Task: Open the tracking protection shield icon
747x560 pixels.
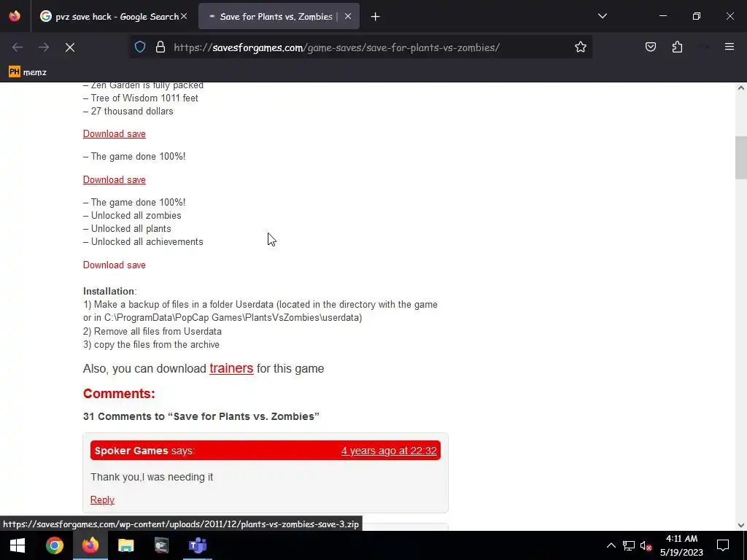Action: [139, 47]
